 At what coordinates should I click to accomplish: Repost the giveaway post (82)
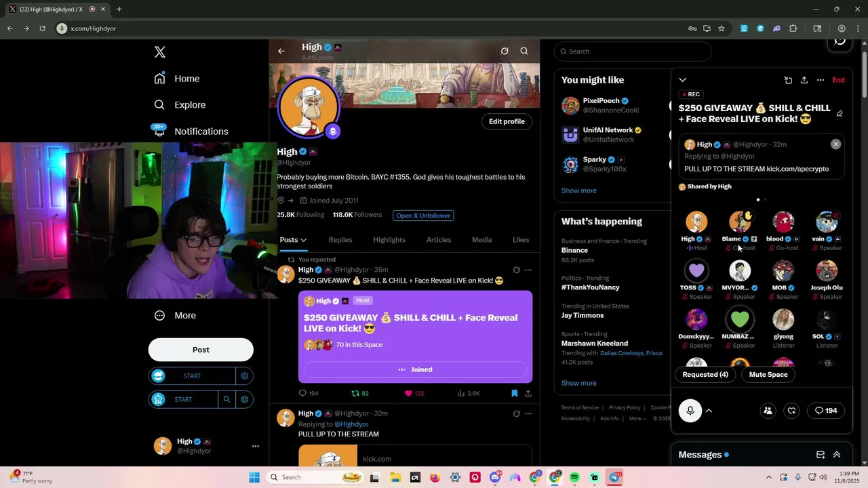click(360, 393)
